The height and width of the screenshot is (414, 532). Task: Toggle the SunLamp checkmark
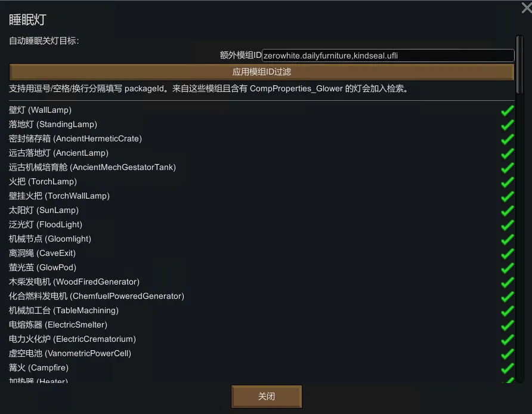(508, 211)
